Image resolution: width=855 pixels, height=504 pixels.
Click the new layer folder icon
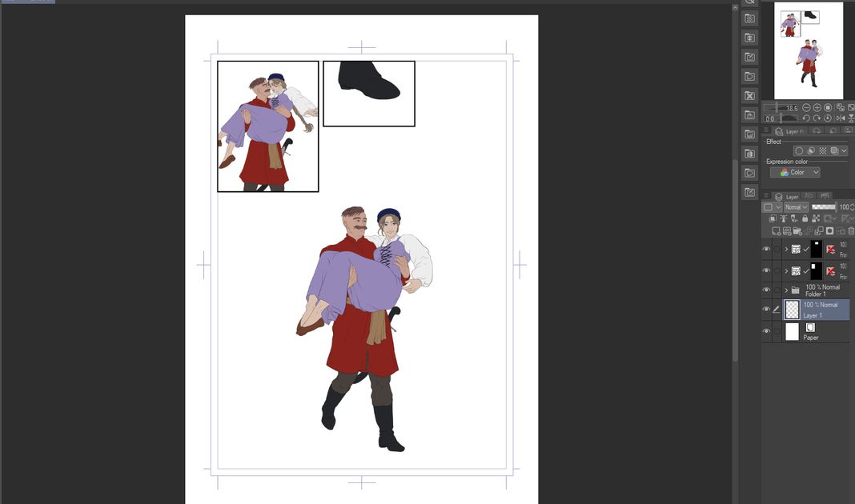[x=797, y=231]
